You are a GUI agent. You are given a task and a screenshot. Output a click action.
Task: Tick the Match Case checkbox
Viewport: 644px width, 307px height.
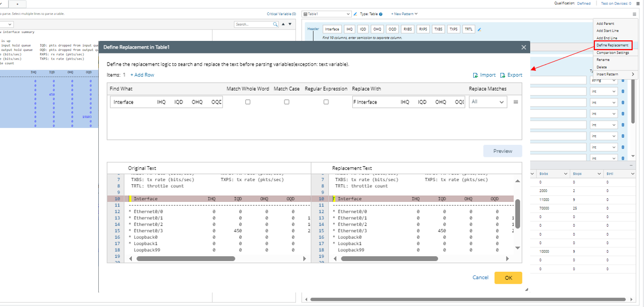coord(287,102)
